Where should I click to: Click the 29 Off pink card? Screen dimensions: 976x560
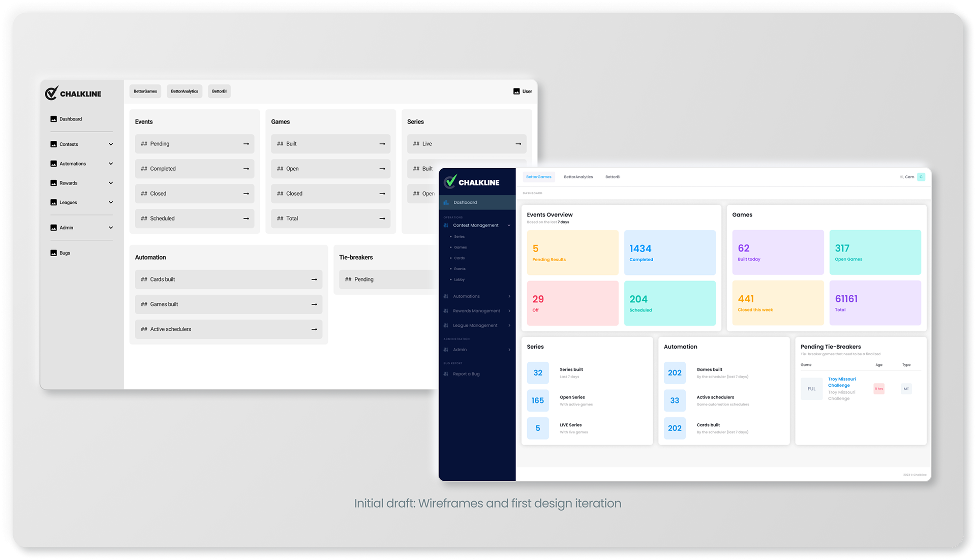572,303
